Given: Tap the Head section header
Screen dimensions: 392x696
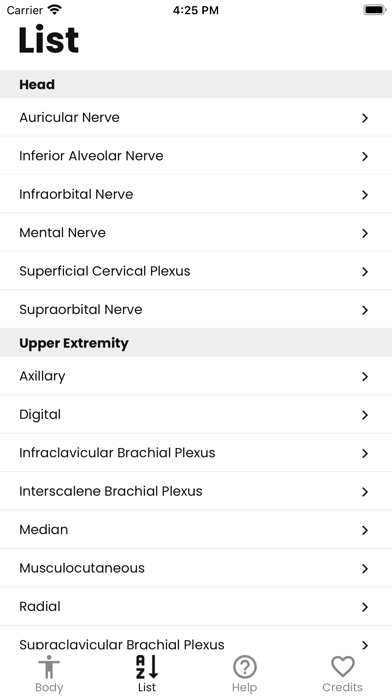Looking at the screenshot, I should coord(196,84).
